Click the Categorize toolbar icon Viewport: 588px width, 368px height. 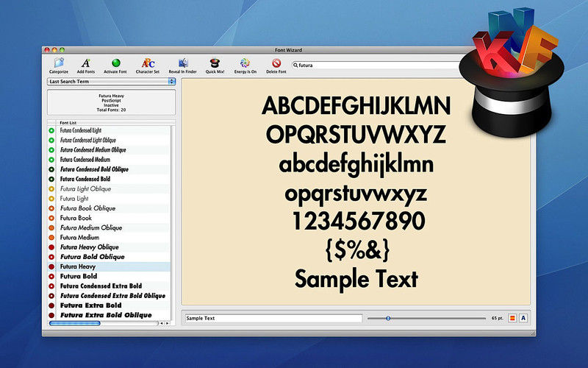coord(59,63)
